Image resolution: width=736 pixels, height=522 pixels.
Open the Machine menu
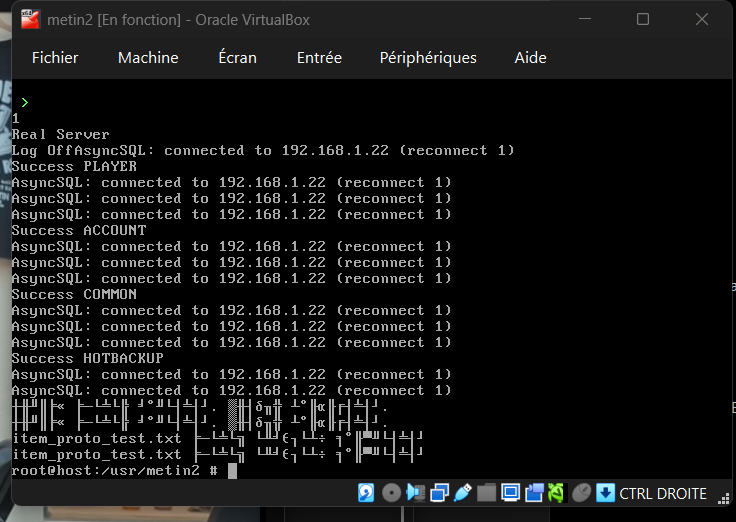148,58
